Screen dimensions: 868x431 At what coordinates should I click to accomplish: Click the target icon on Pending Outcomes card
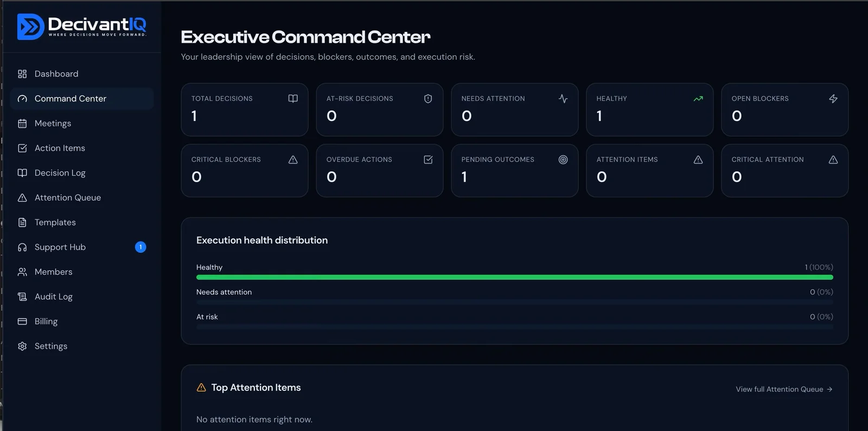coord(563,159)
